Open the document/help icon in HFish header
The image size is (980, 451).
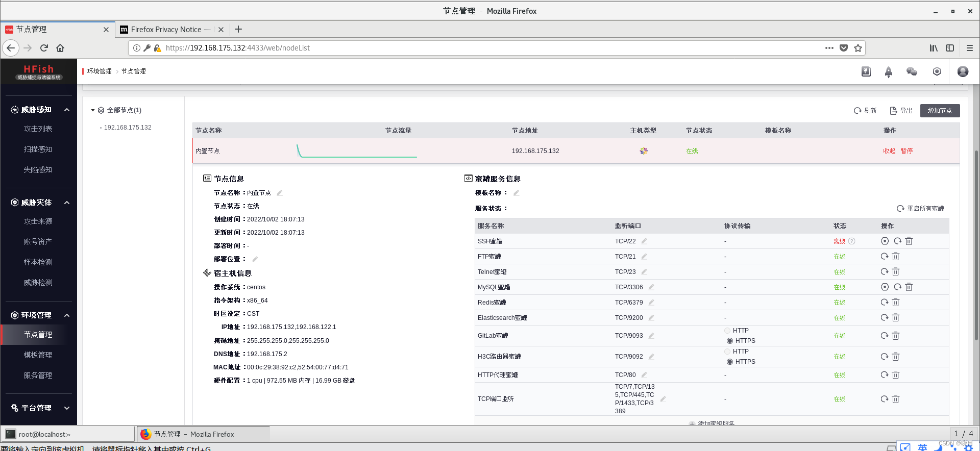pyautogui.click(x=866, y=71)
